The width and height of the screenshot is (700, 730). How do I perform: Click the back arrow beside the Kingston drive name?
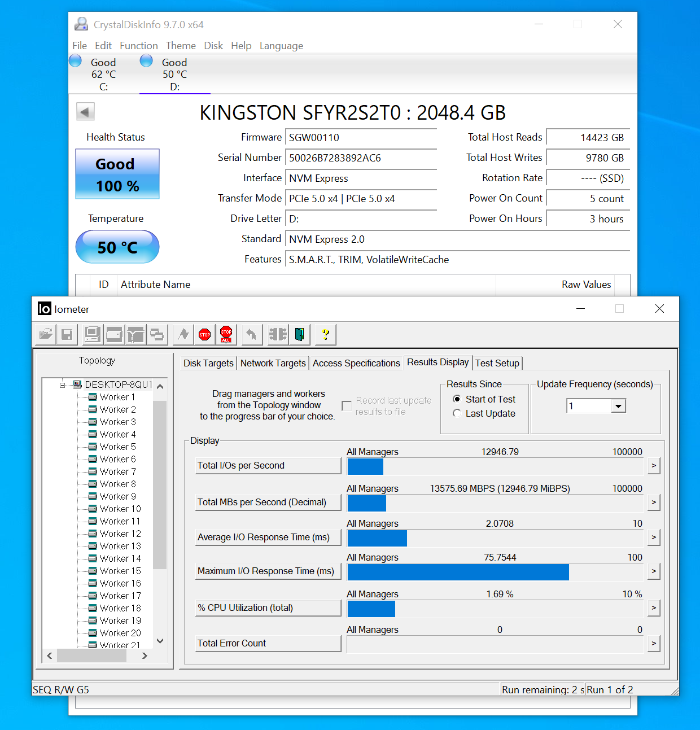click(x=85, y=112)
